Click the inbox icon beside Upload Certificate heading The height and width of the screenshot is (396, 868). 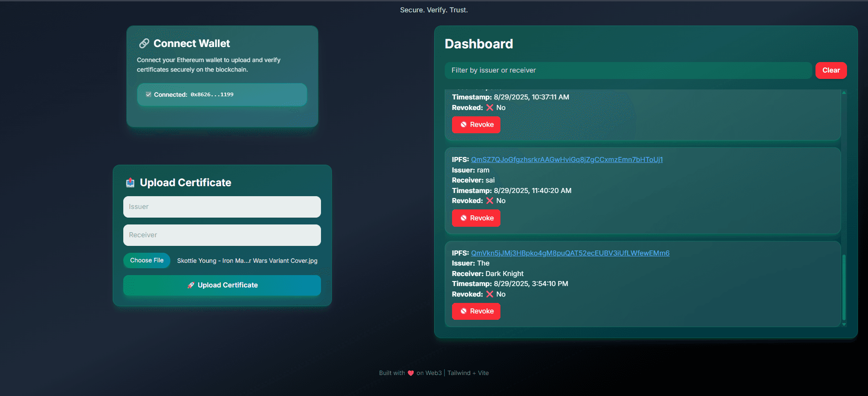pos(130,182)
